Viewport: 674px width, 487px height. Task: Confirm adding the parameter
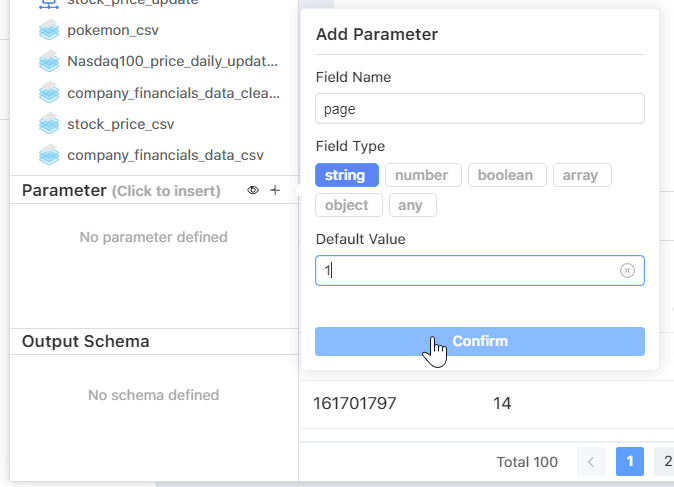click(x=479, y=341)
